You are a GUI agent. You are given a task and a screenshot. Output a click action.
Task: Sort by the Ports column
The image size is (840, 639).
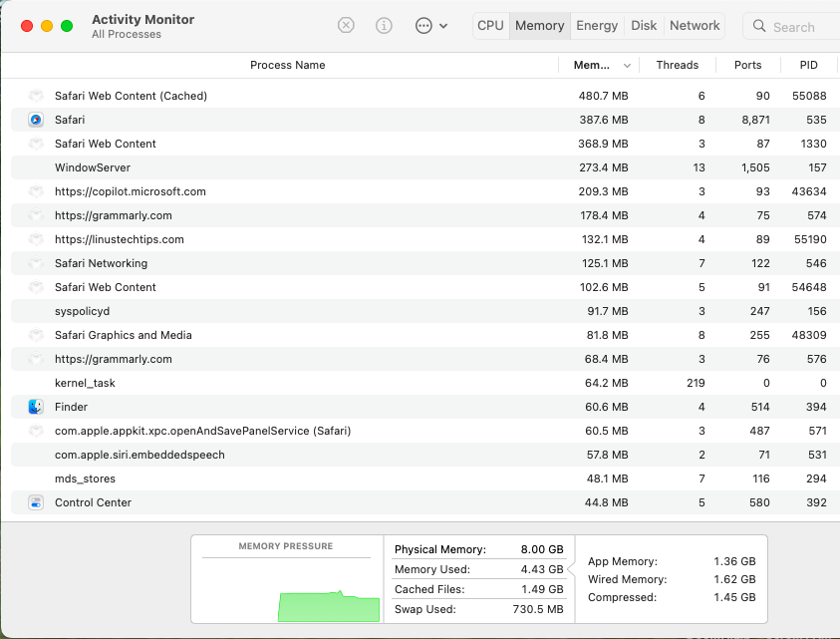pyautogui.click(x=747, y=65)
